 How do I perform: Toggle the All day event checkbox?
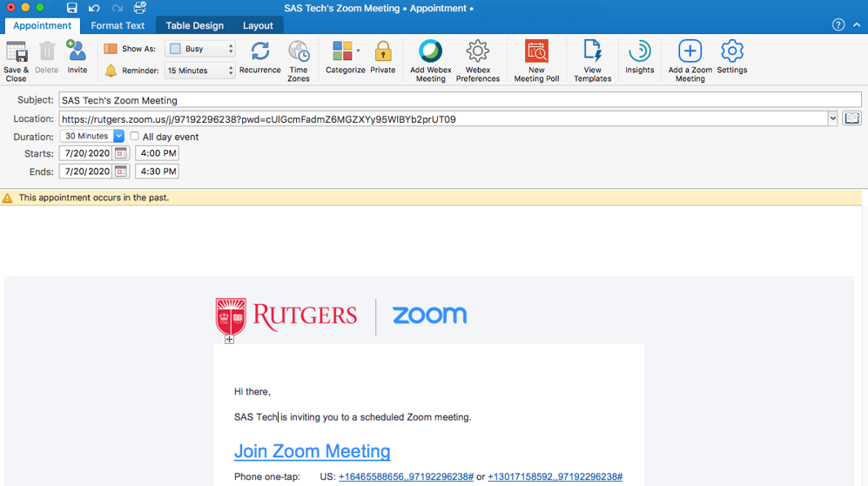pos(135,136)
